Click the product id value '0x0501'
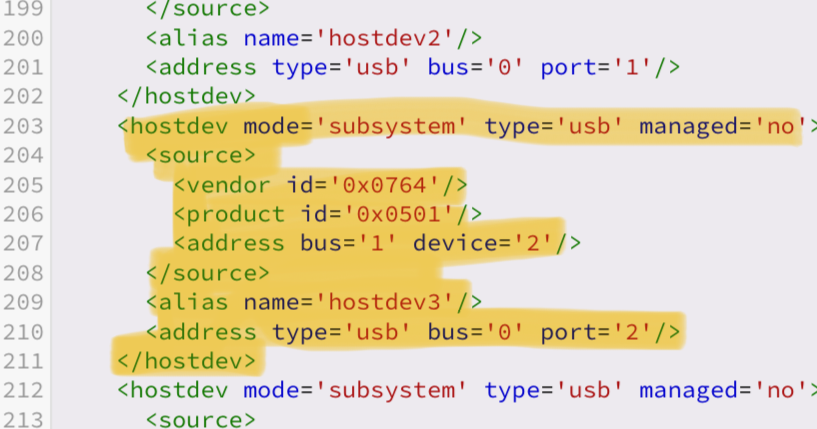Viewport: 817px width, 429px height. [399, 214]
